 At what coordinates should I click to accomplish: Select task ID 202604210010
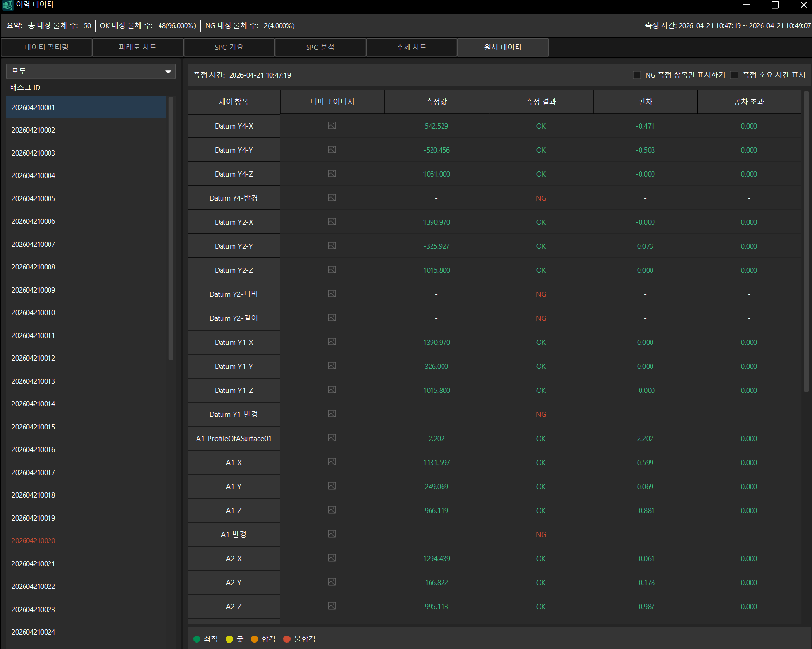86,313
